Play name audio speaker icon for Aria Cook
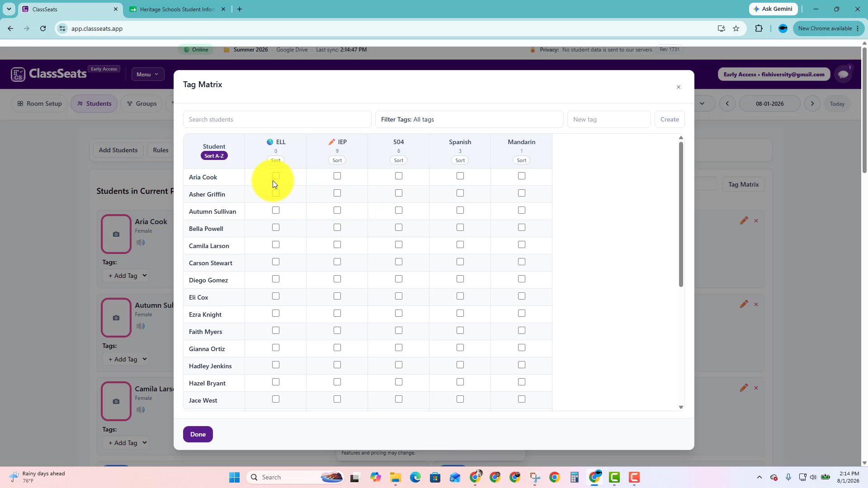Screen dimensions: 868x488 [x=141, y=243]
